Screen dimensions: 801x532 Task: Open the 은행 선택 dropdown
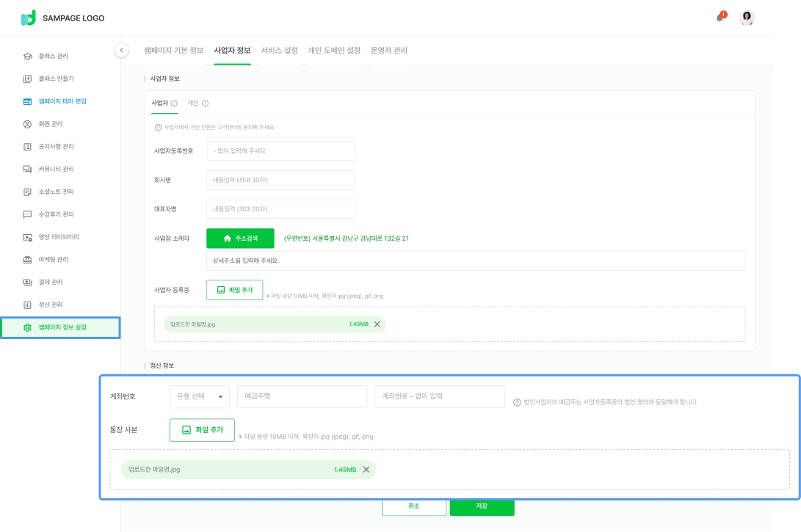(199, 397)
